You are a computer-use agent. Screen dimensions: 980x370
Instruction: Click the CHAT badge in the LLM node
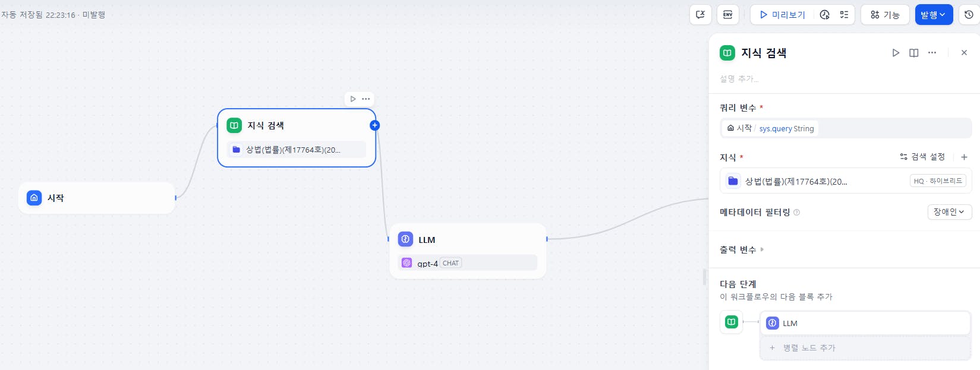click(450, 263)
